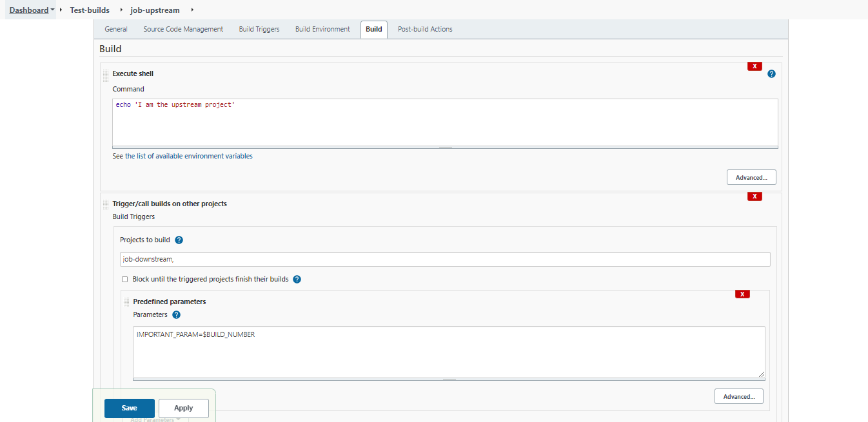The image size is (868, 422).
Task: Use the Command box resize bar
Action: 445,148
